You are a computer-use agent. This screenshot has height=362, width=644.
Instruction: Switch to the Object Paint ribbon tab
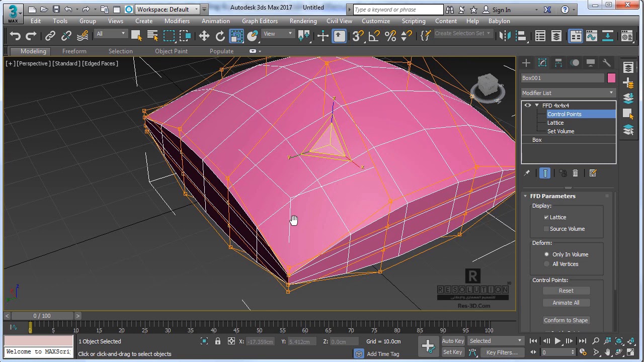click(171, 51)
